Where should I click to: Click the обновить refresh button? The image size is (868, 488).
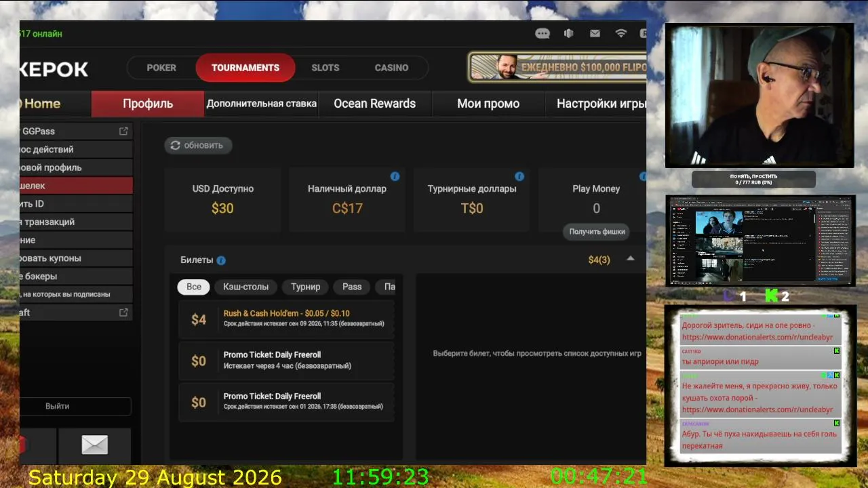[198, 145]
